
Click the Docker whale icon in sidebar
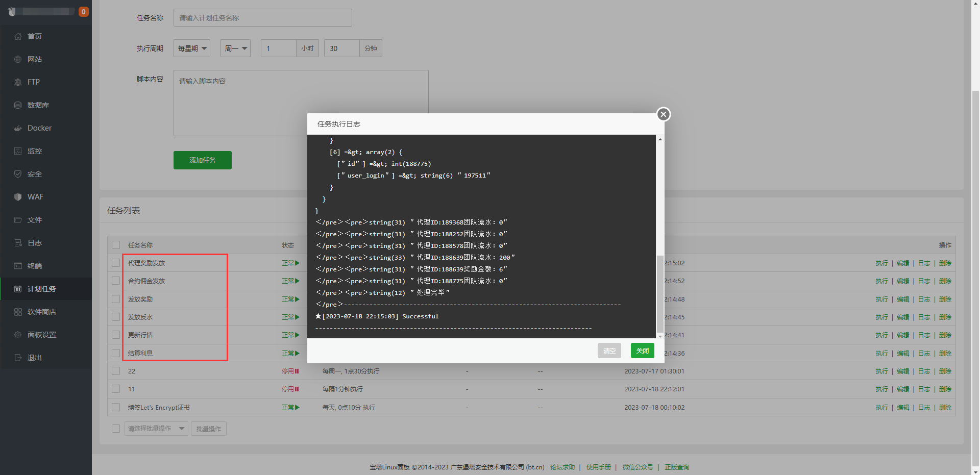pyautogui.click(x=18, y=128)
